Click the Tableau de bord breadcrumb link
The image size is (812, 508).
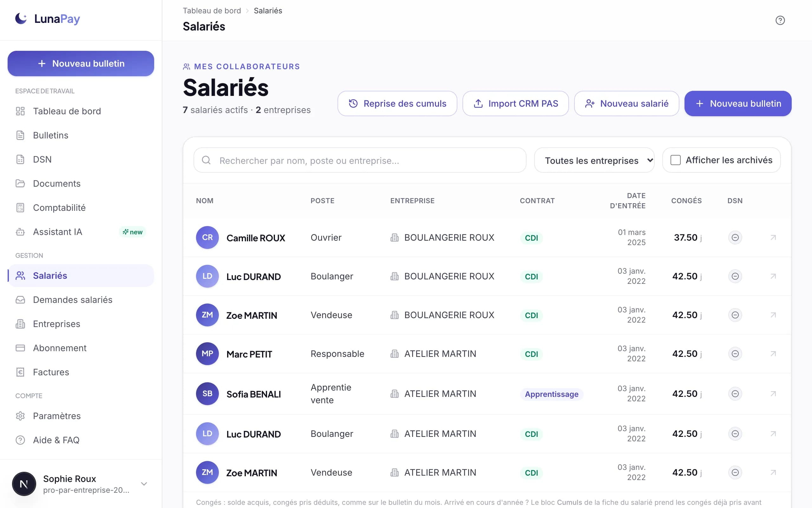point(212,11)
